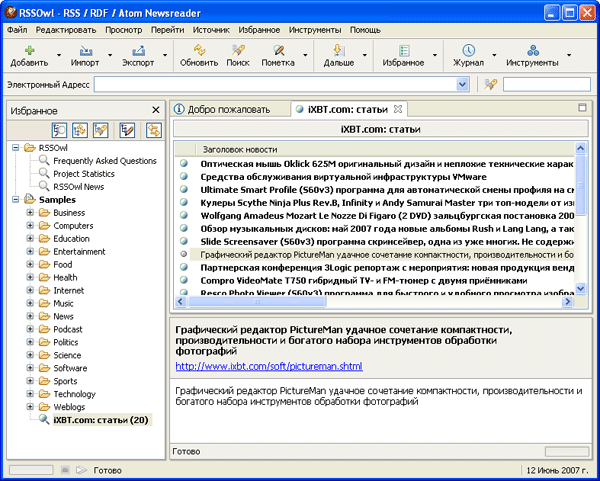Open the Пометка dropdown arrow
Viewport: 600px width, 481px height.
[x=305, y=55]
